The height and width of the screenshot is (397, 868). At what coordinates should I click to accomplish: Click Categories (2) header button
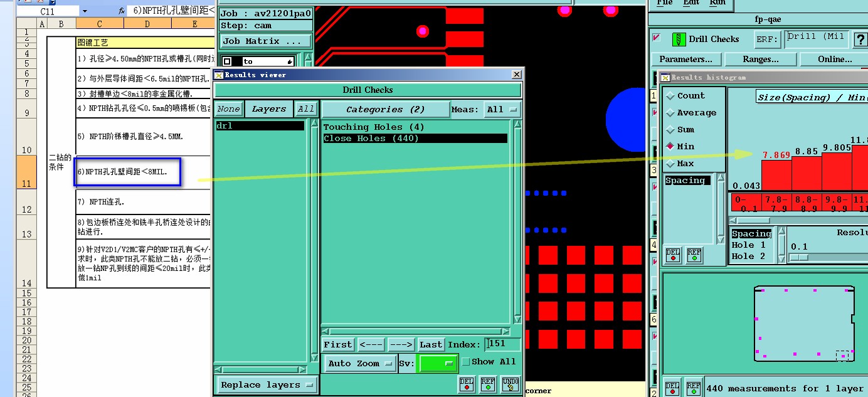coord(385,109)
